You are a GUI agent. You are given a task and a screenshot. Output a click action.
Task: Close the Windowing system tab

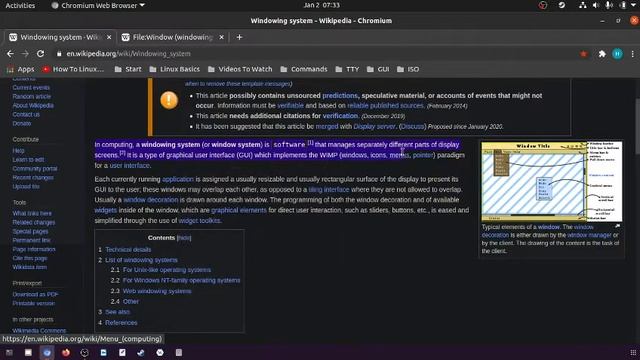109,37
